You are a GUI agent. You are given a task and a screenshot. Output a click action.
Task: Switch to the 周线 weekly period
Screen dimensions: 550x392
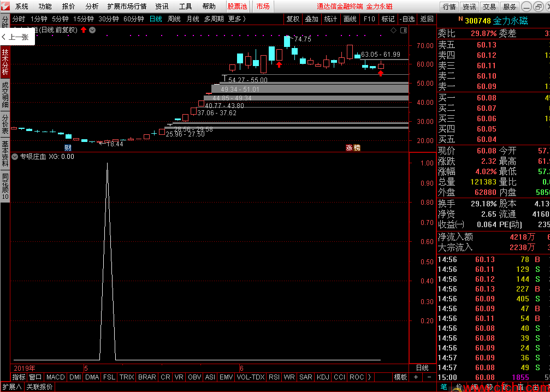tap(174, 19)
